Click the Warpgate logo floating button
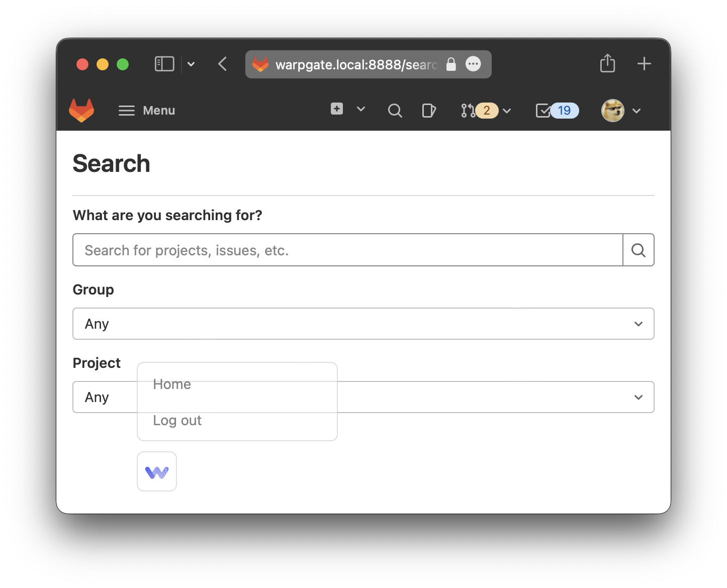Image resolution: width=727 pixels, height=588 pixels. [157, 471]
